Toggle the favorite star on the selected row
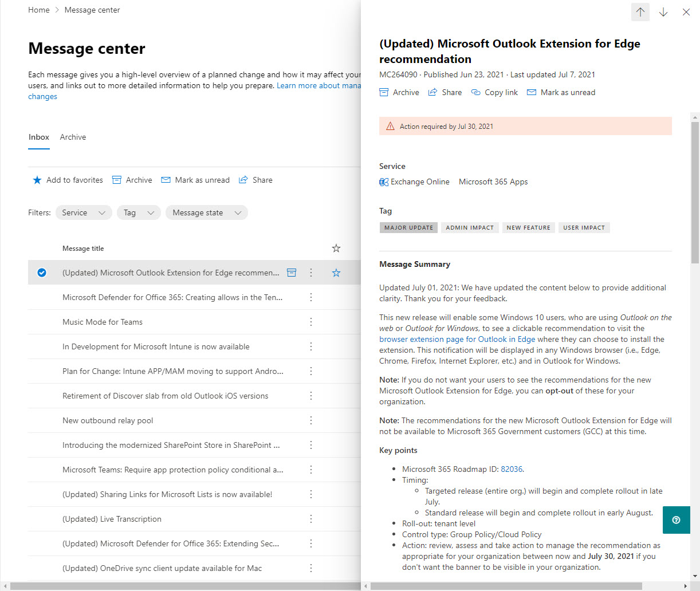This screenshot has height=591, width=700. [336, 273]
